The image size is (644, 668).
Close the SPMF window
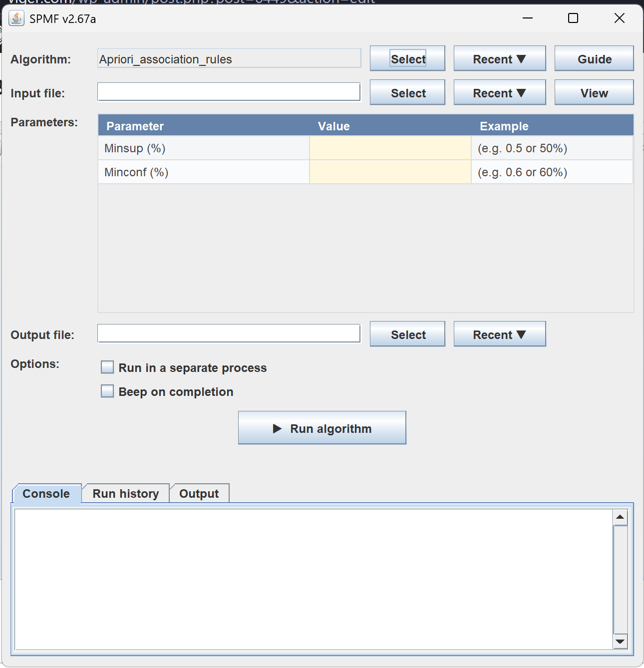pyautogui.click(x=619, y=18)
